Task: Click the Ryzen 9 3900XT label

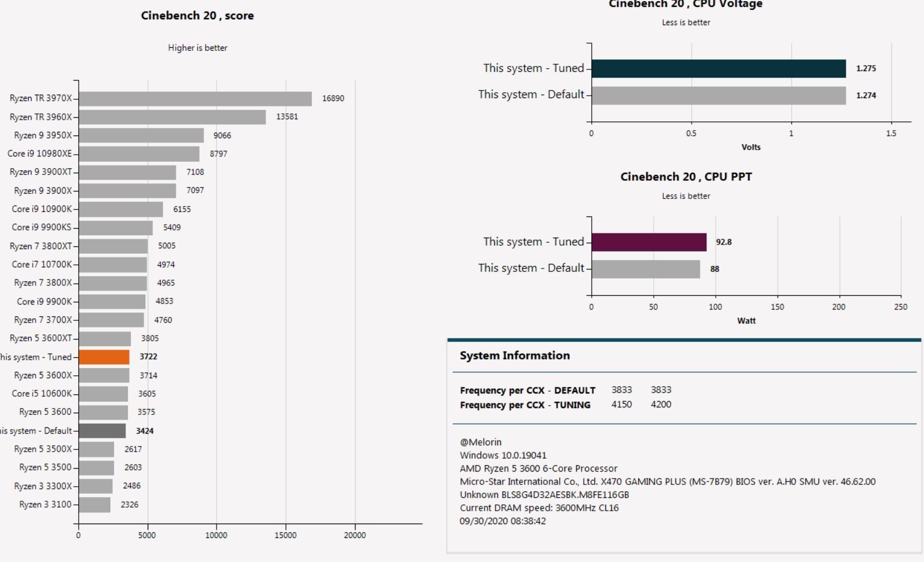Action: 41,172
